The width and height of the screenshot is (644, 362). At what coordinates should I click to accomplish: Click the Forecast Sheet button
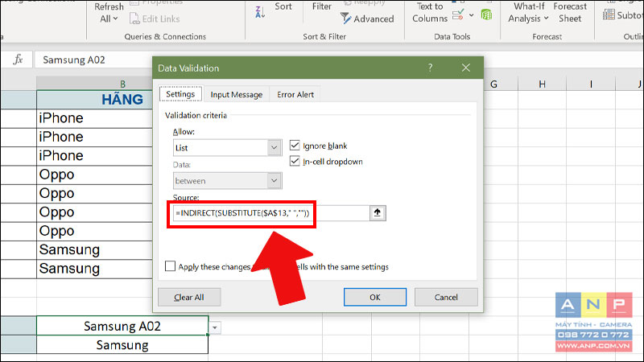click(x=570, y=12)
